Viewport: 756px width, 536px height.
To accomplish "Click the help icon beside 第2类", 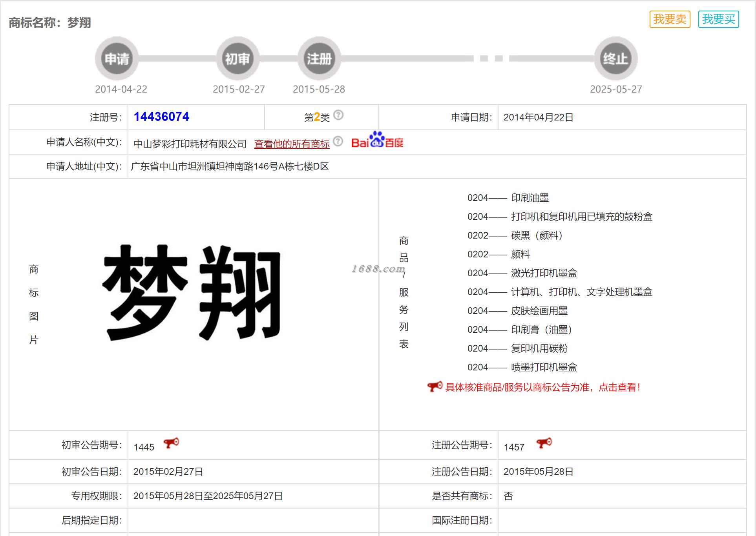I will (x=338, y=115).
